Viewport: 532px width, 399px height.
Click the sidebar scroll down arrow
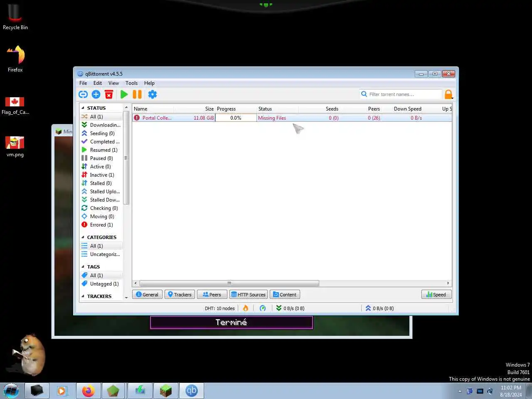coord(126,298)
